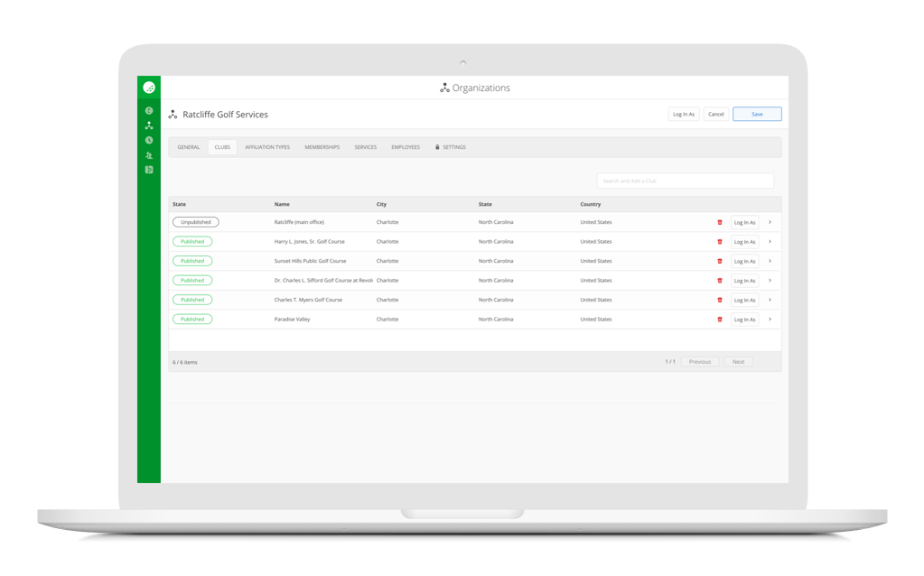The height and width of the screenshot is (576, 924).
Task: Expand the Harry L. Jones, Sr. Golf Course row chevron
Action: click(770, 241)
